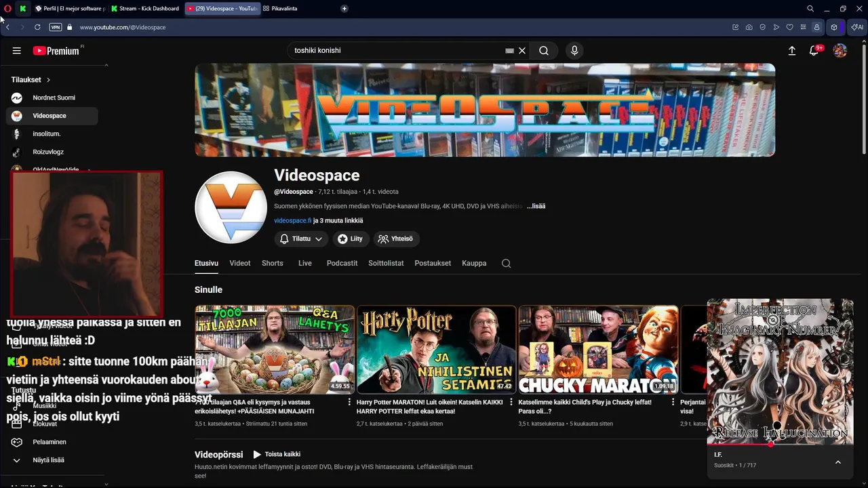868x488 pixels.
Task: Open the channel Postaukset tab
Action: tap(433, 263)
